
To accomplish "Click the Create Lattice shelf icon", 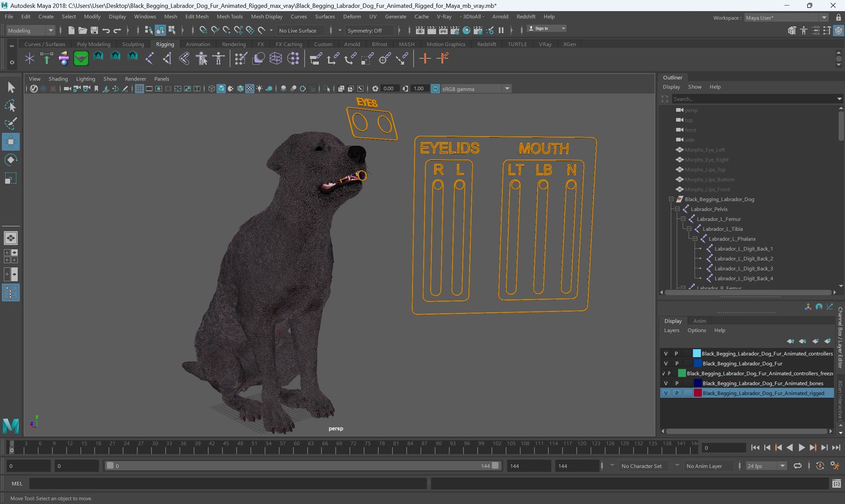I will pyautogui.click(x=276, y=58).
